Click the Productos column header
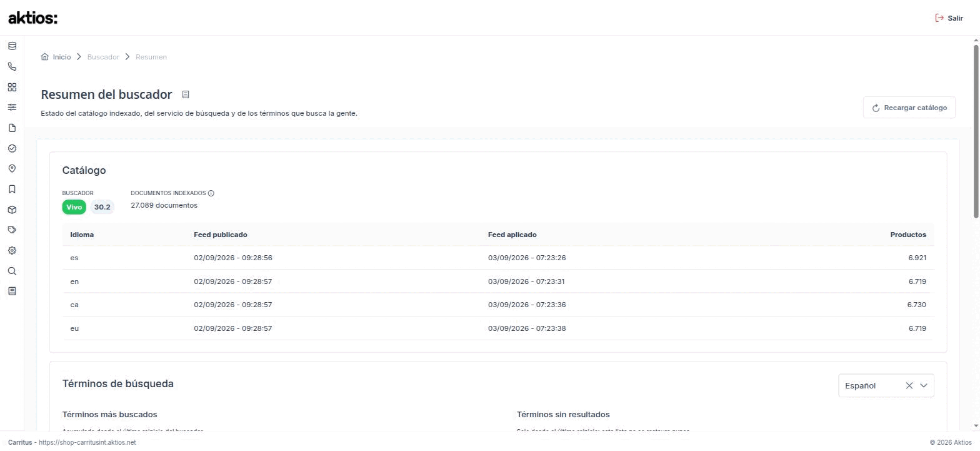The width and height of the screenshot is (980, 451). click(x=908, y=235)
